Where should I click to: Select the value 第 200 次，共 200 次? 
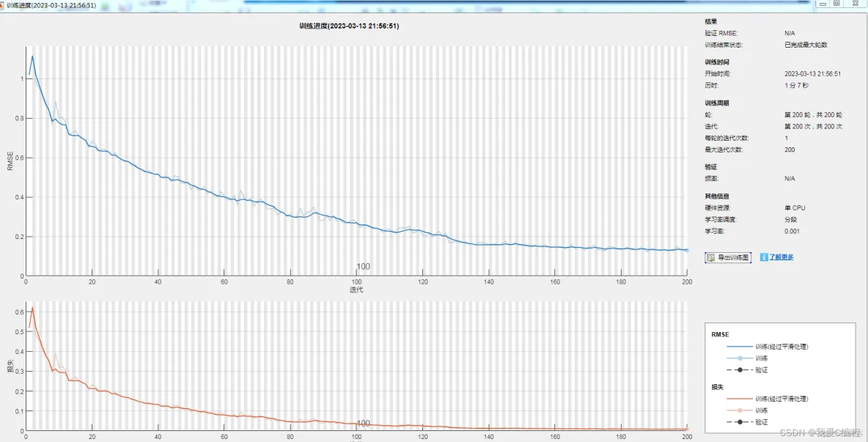point(813,126)
